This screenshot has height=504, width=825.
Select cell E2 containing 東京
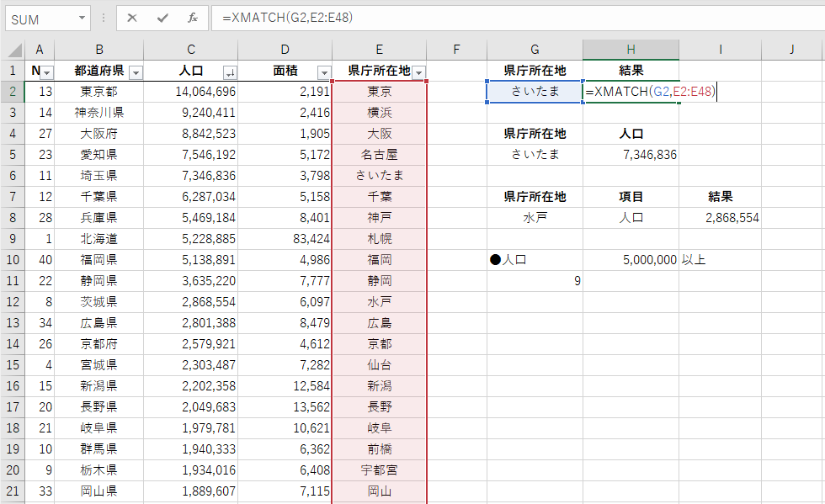pos(378,91)
